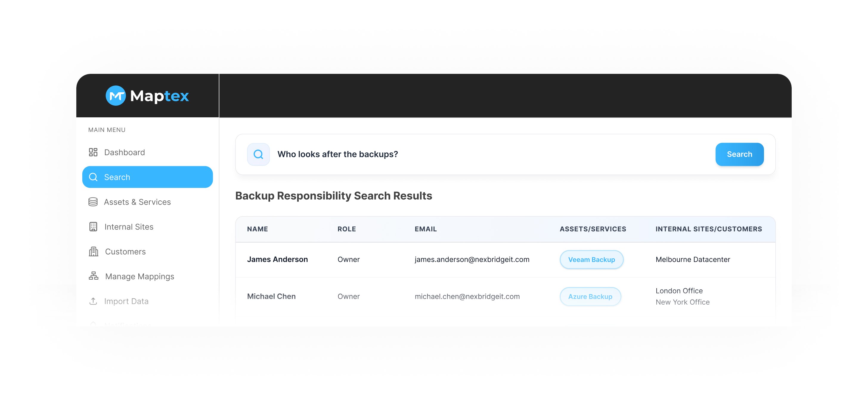Click the blue Search button

click(739, 154)
